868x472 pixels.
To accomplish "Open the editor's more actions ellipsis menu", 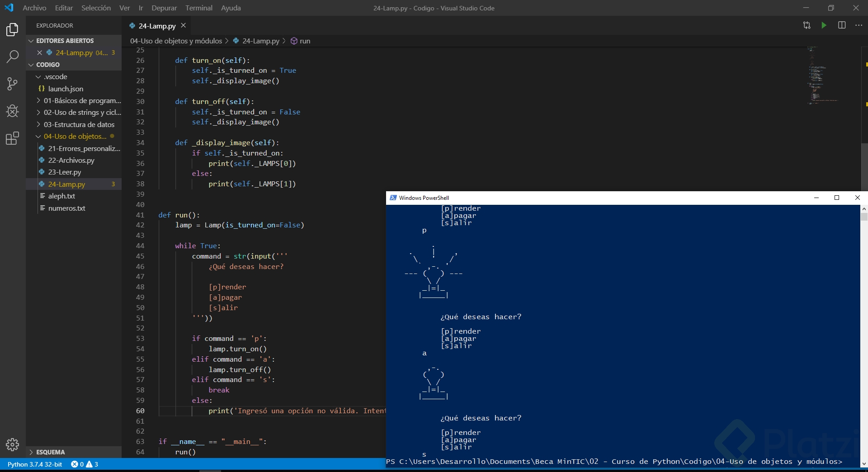I will [x=859, y=25].
